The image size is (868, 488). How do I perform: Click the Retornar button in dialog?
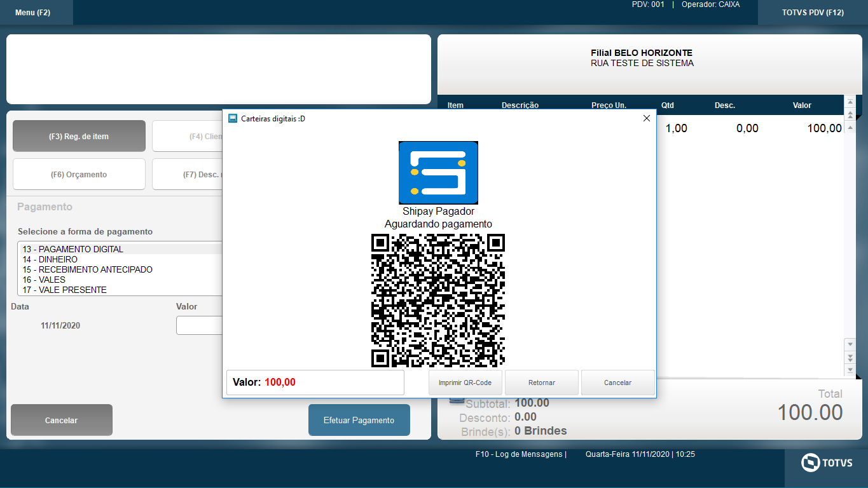[x=542, y=383]
